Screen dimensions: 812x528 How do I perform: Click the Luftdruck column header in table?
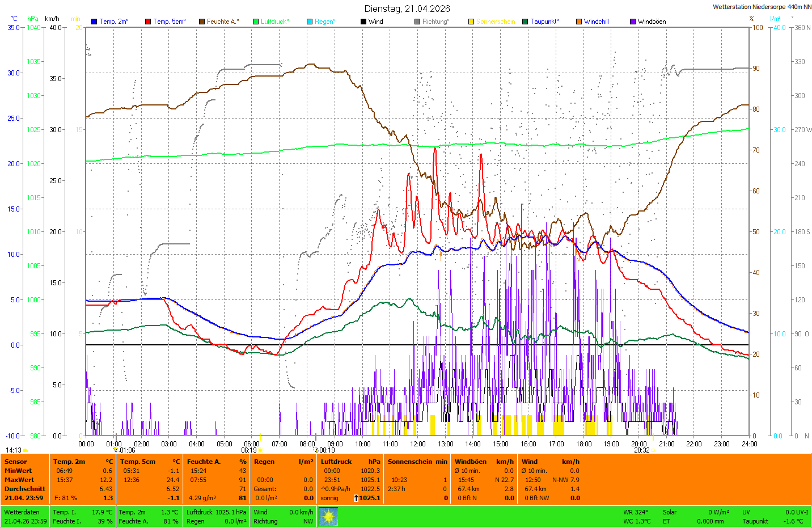(x=336, y=462)
